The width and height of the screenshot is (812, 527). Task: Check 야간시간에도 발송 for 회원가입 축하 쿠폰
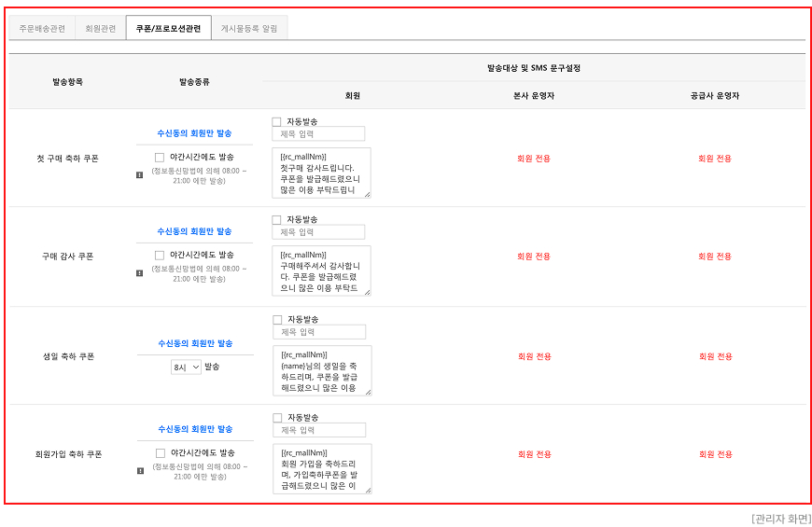pos(161,453)
